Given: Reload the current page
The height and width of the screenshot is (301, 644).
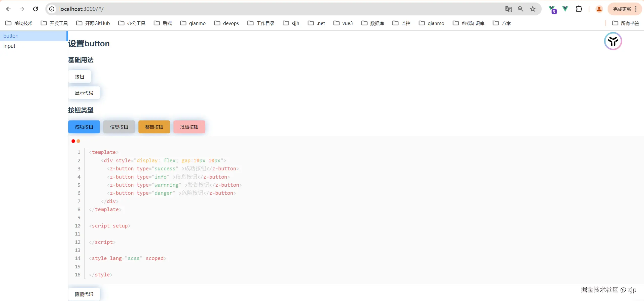Looking at the screenshot, I should [x=35, y=9].
